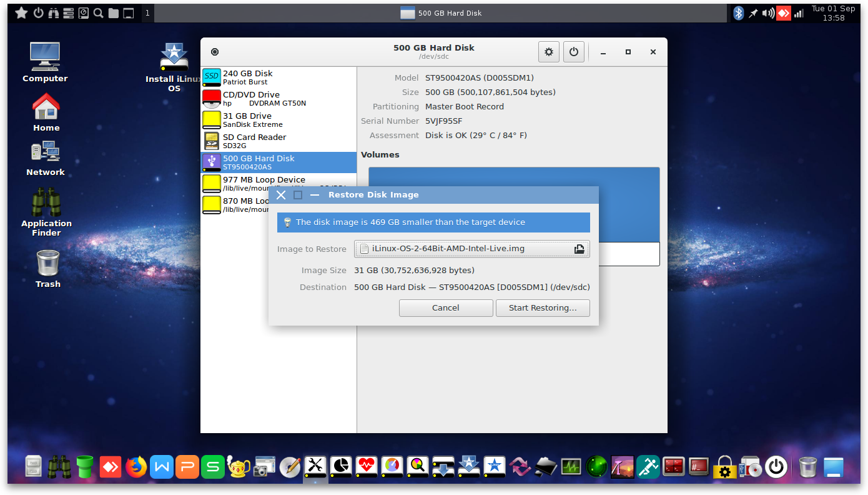
Task: Open the pie chart disk usage icon in the dock
Action: pos(341,466)
